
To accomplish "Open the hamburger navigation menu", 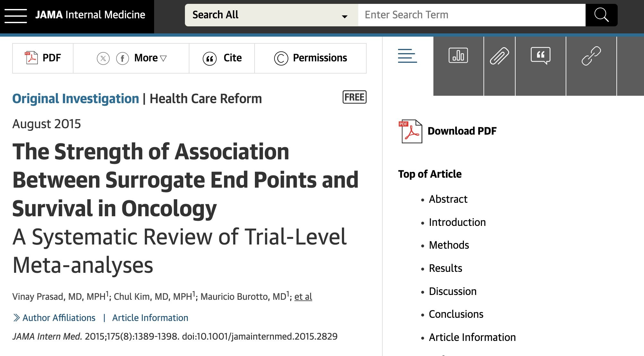I will click(15, 15).
